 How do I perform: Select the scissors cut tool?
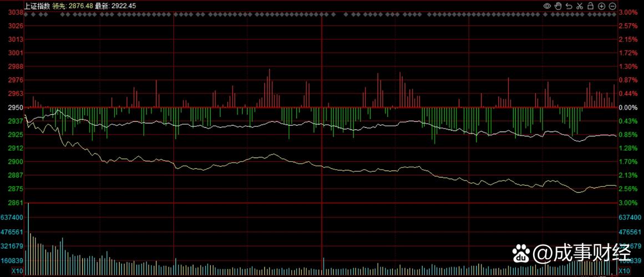pos(580,6)
